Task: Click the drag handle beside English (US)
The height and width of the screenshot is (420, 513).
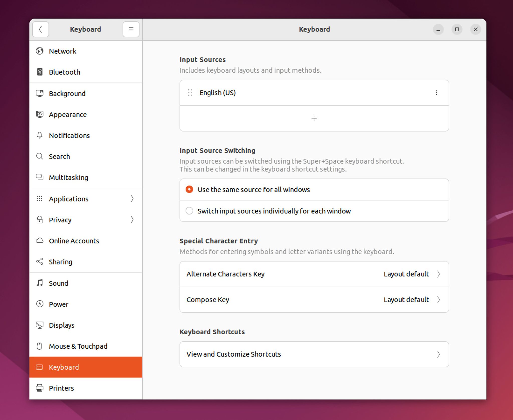Action: (190, 93)
